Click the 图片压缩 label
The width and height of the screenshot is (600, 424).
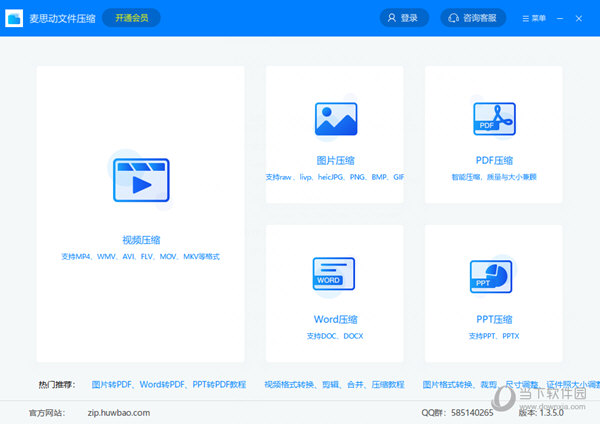(336, 160)
